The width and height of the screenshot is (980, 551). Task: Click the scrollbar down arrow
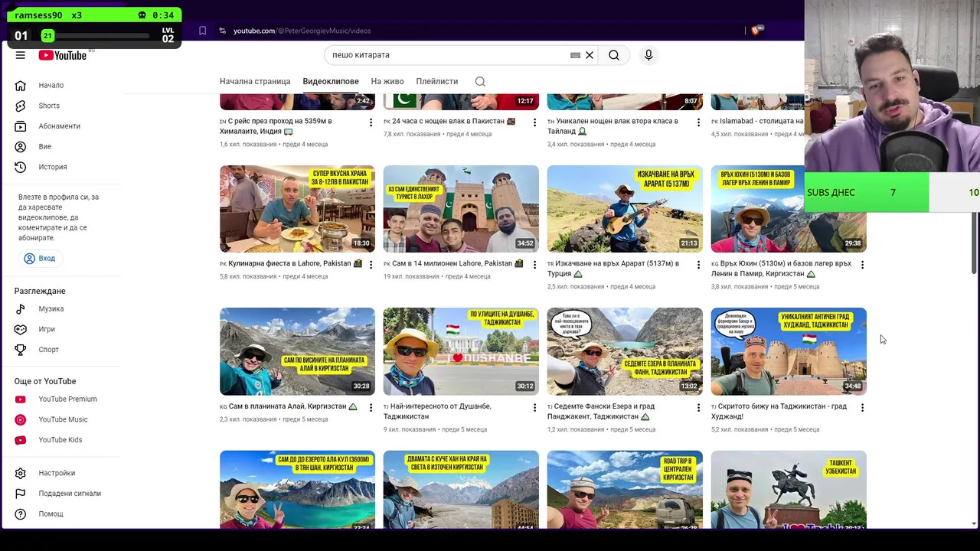coord(974,523)
